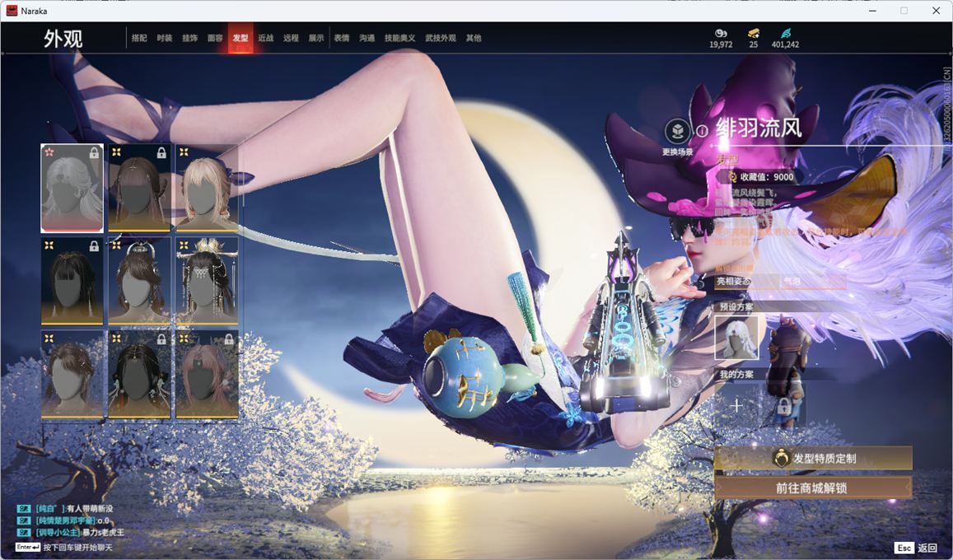953x560 pixels.
Task: Select the pink hairstyle thumbnail
Action: pyautogui.click(x=207, y=375)
